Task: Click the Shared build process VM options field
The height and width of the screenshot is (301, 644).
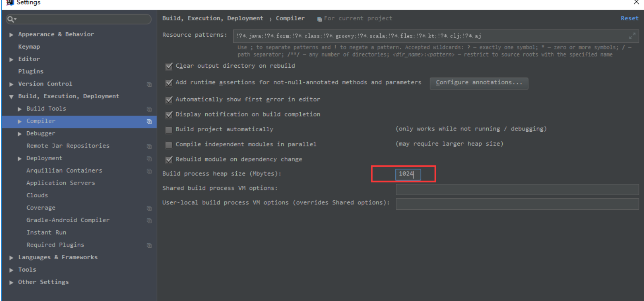Action: [516, 189]
